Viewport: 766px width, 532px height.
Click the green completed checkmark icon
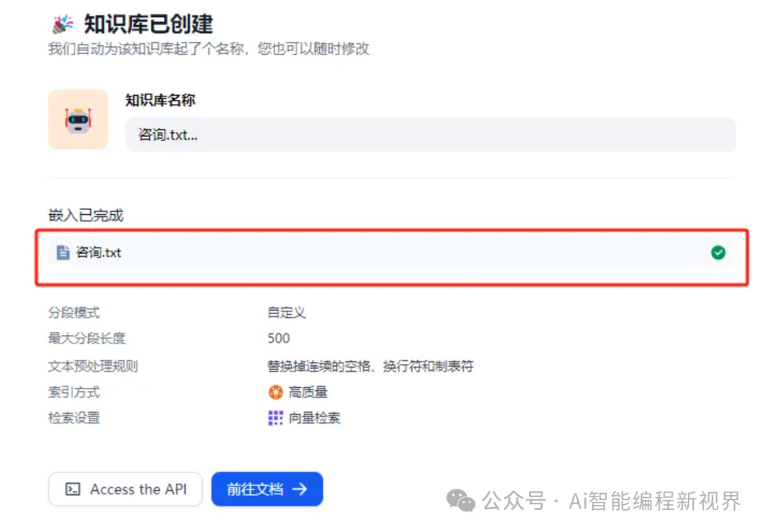point(718,253)
